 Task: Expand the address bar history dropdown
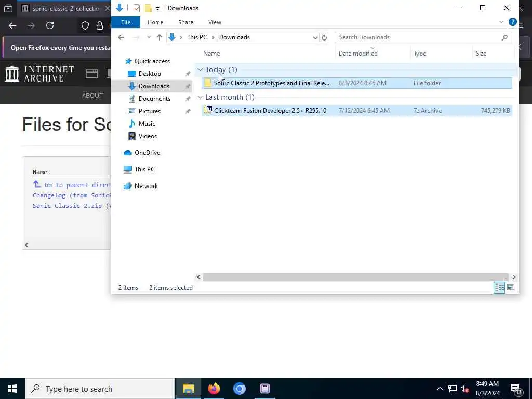point(315,37)
